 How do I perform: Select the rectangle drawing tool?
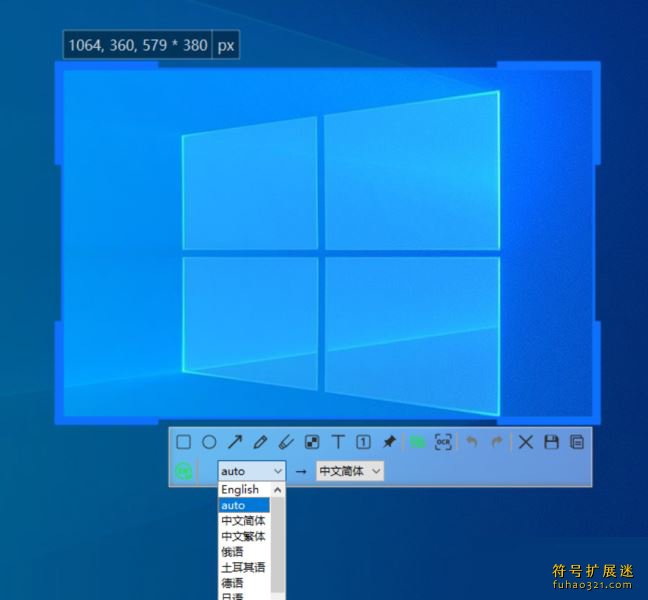[x=184, y=442]
